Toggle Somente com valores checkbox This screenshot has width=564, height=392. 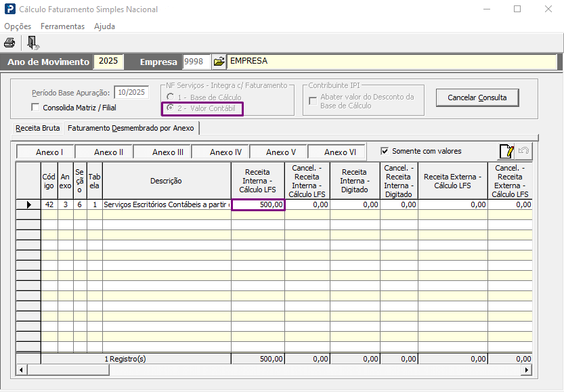point(385,151)
